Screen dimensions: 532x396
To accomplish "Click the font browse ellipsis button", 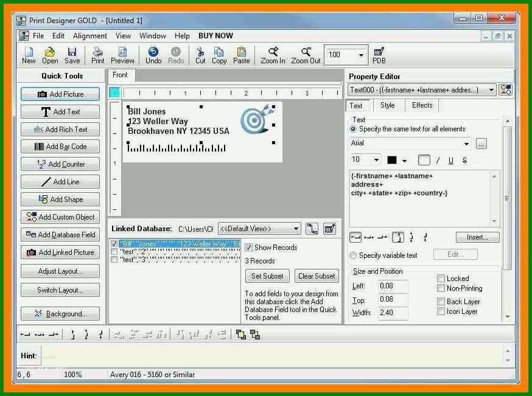I will coord(481,144).
